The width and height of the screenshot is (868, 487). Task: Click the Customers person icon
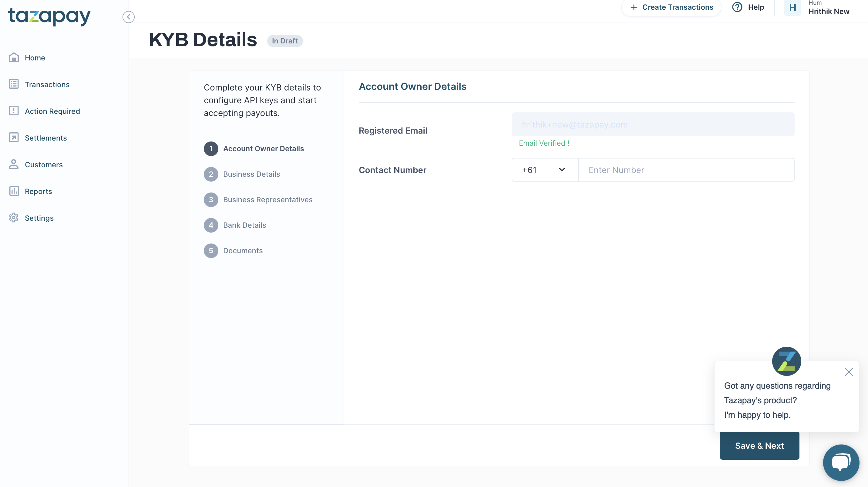[x=14, y=164]
